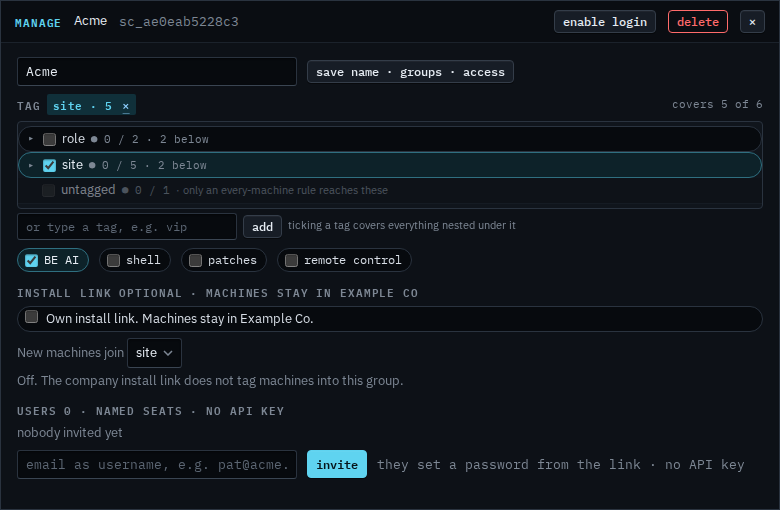Save name, groups and access
780x510 pixels.
tap(410, 72)
